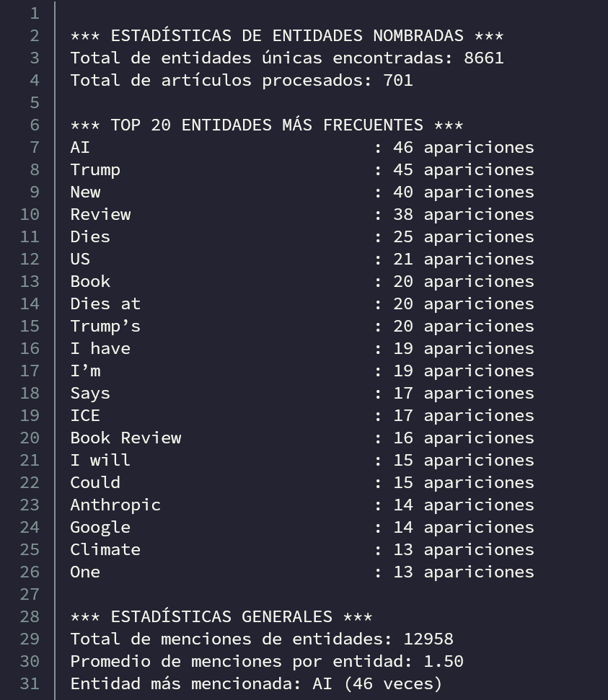The height and width of the screenshot is (700, 608).
Task: Click the 'Book Review' entity on line 20
Action: (125, 438)
